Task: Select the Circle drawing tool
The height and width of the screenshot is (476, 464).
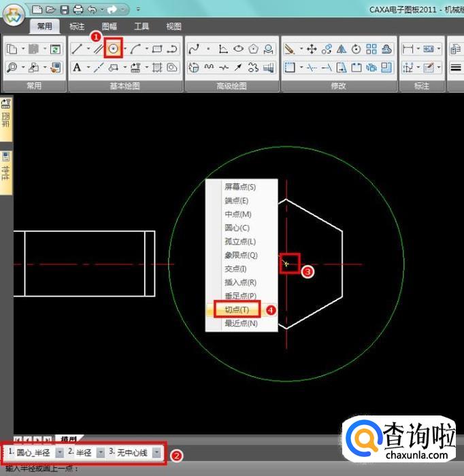Action: coord(114,49)
